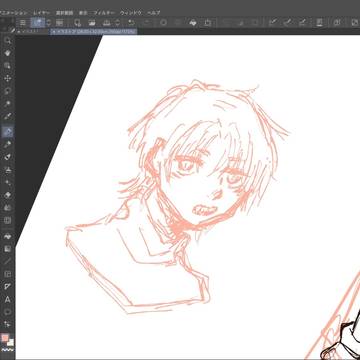This screenshot has height=360, width=360.
Task: Click the Undo arrow icon
Action: [x=132, y=23]
